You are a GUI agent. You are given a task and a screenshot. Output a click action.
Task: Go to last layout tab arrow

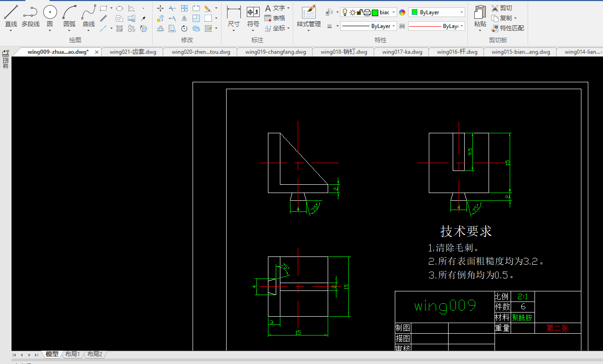pos(36,355)
